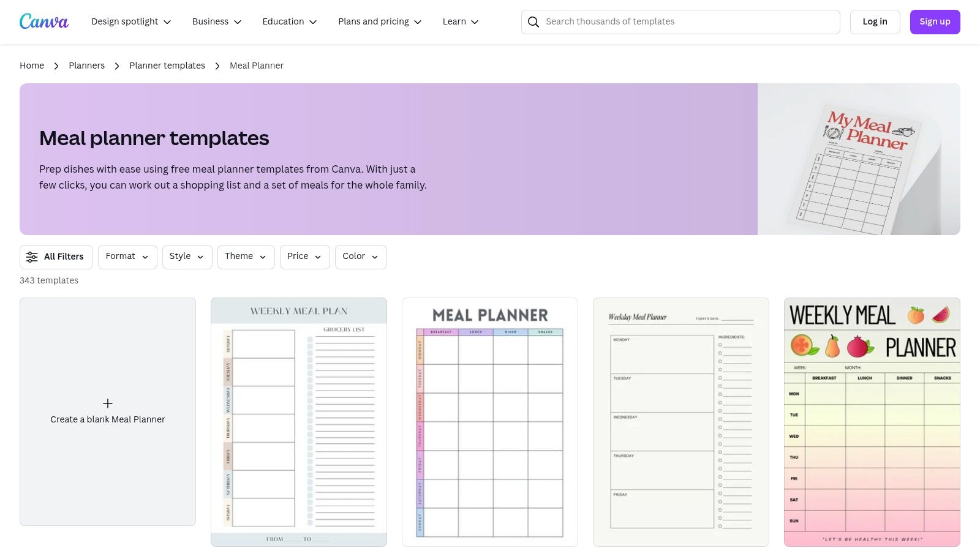
Task: Navigate to Planner templates breadcrumb link
Action: (x=167, y=66)
